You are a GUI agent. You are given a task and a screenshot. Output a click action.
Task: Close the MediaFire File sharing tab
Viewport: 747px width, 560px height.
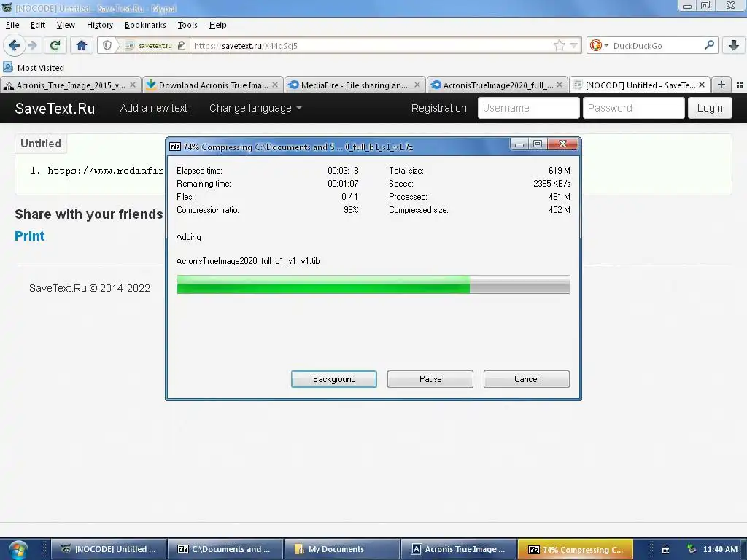click(x=417, y=85)
